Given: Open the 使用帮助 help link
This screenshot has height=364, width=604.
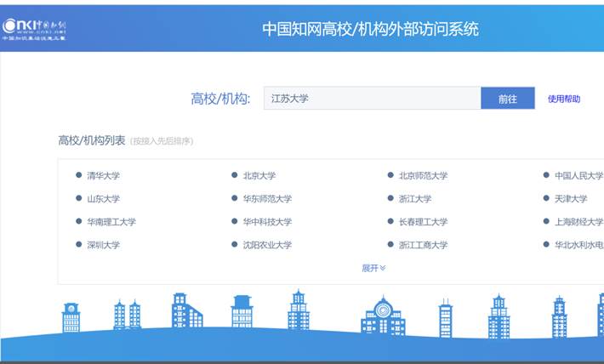Looking at the screenshot, I should pyautogui.click(x=564, y=99).
